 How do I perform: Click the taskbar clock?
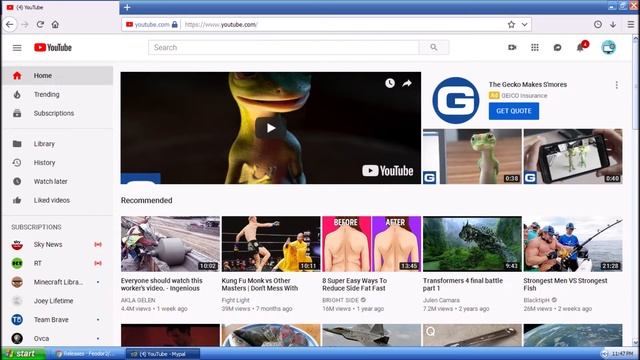click(622, 354)
